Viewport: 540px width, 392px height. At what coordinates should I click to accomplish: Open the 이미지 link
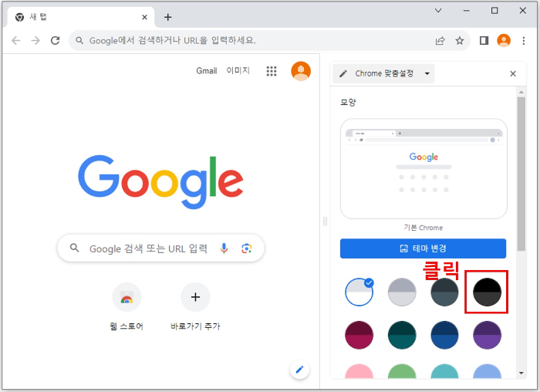pyautogui.click(x=238, y=71)
